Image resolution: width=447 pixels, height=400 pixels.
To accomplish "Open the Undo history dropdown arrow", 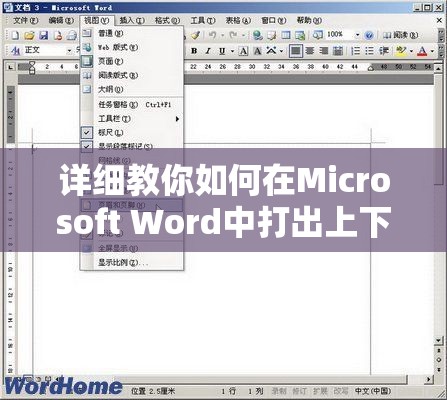I will 222,35.
